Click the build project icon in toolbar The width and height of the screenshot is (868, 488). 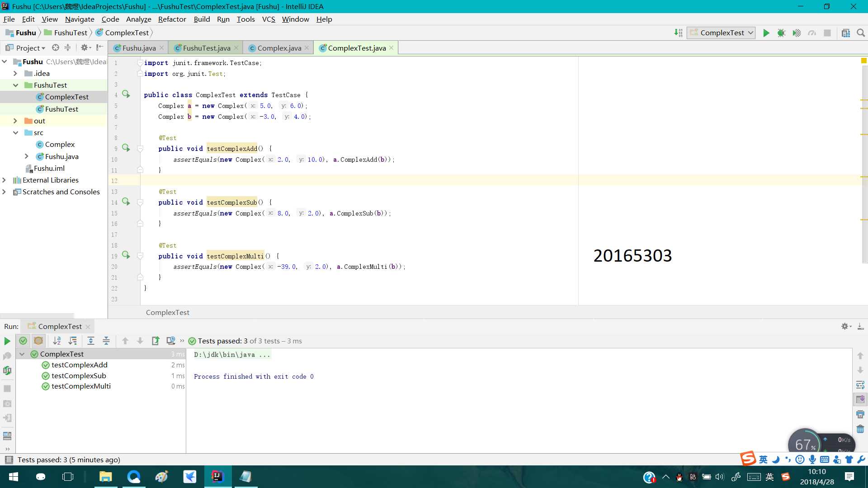tap(678, 33)
